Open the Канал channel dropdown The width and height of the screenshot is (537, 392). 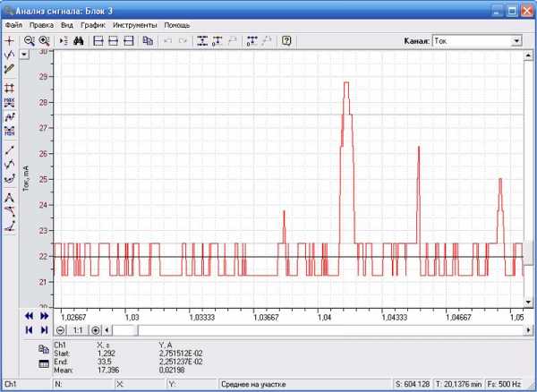pyautogui.click(x=516, y=41)
